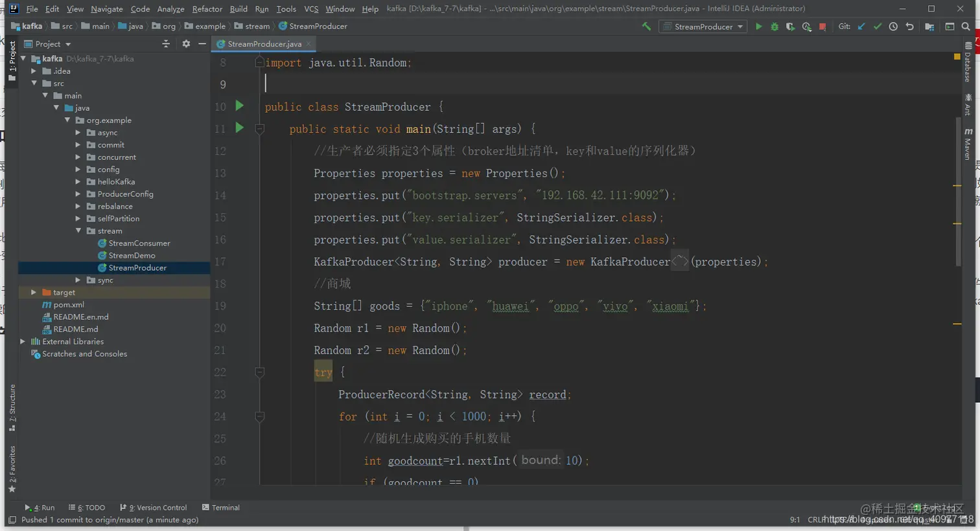Run StreamProducer with the green play button
Screen dimensions: 980x531
point(758,27)
